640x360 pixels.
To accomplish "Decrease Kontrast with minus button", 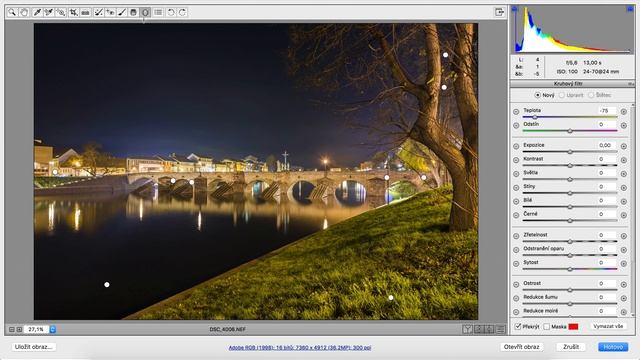I will (x=516, y=160).
